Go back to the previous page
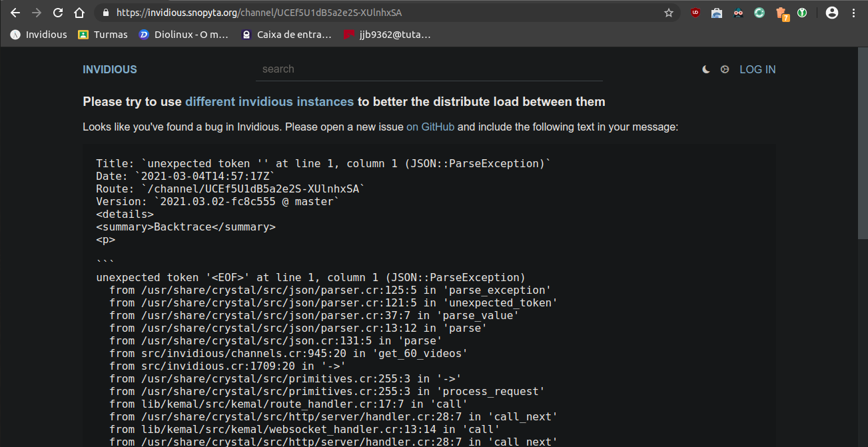Viewport: 868px width, 447px height. pyautogui.click(x=15, y=13)
